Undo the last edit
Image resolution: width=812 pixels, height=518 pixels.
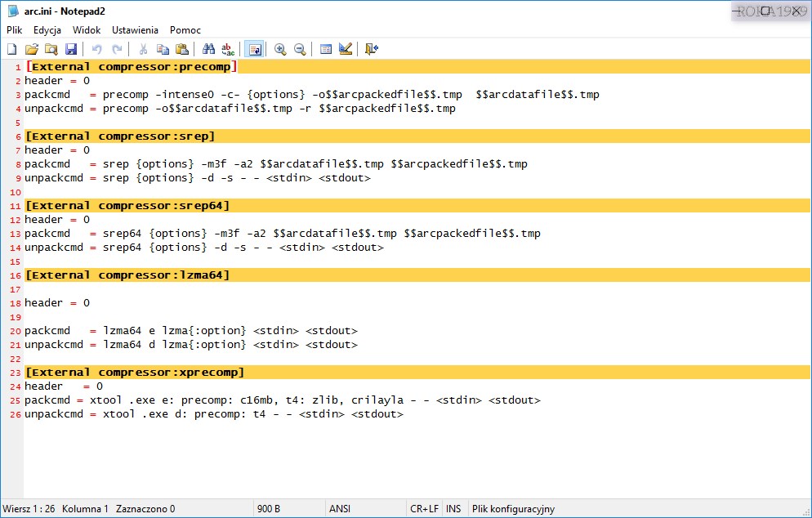point(96,49)
